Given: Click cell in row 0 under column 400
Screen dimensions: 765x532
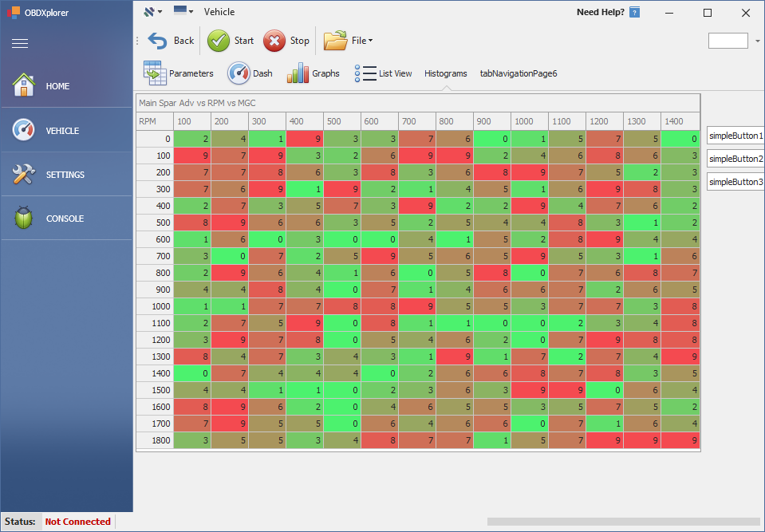Looking at the screenshot, I should click(305, 139).
